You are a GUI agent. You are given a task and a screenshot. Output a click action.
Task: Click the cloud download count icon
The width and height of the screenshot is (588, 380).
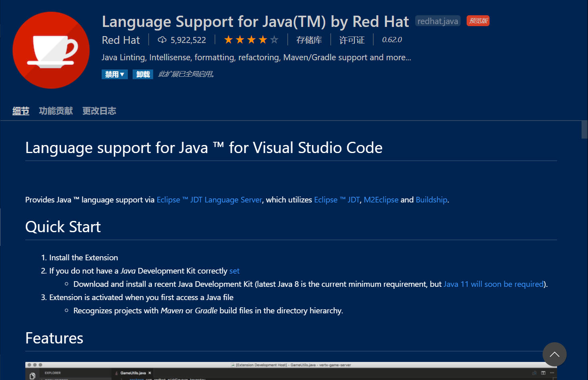pos(162,40)
